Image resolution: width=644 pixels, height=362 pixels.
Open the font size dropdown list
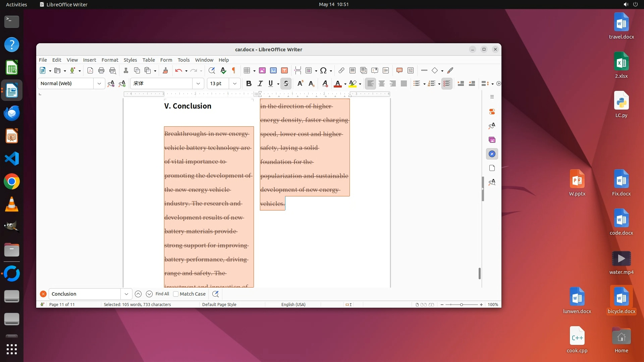pos(235,83)
